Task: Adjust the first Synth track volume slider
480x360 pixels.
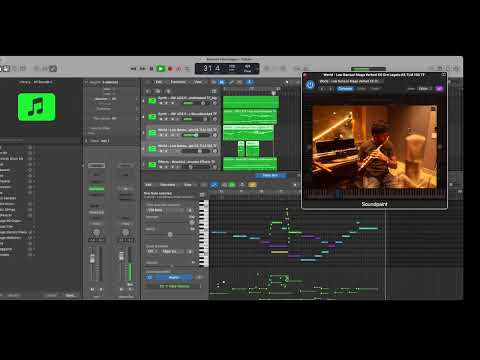Action: pyautogui.click(x=196, y=103)
